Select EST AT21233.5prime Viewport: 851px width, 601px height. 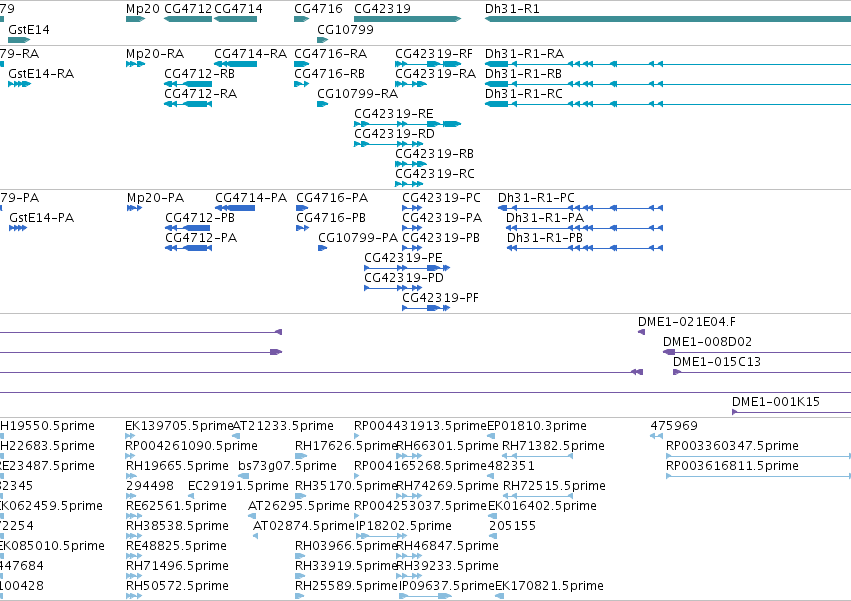point(283,426)
